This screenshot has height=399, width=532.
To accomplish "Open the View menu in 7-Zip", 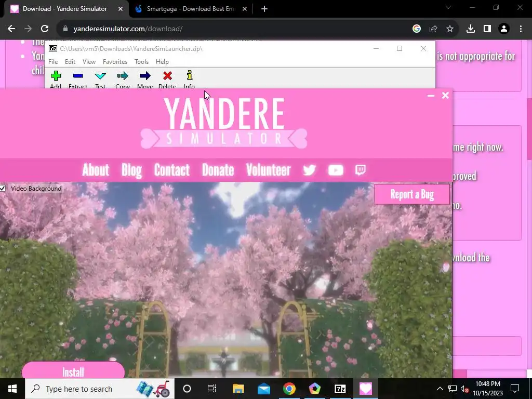I will (x=89, y=62).
